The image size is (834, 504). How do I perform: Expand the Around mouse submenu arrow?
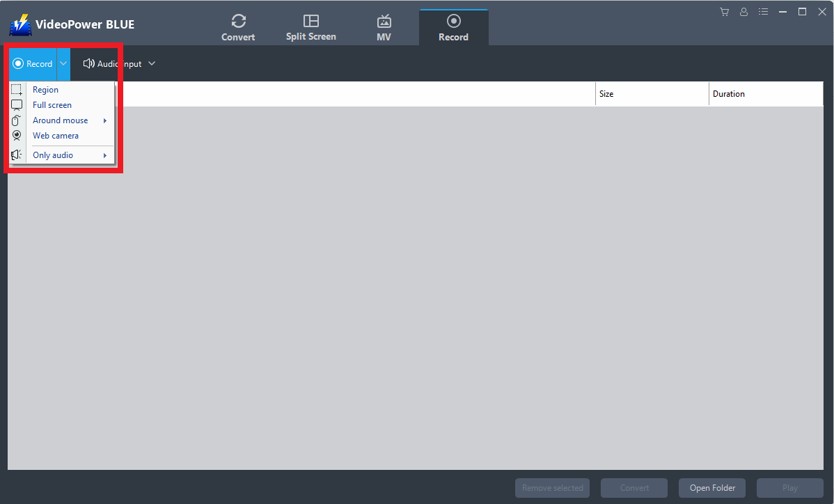(x=105, y=120)
